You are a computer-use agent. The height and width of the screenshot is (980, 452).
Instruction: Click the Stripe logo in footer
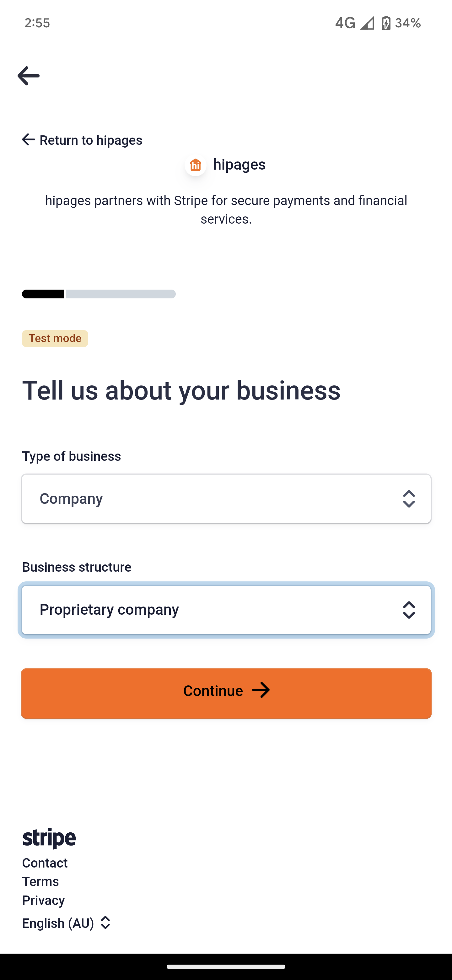[49, 838]
